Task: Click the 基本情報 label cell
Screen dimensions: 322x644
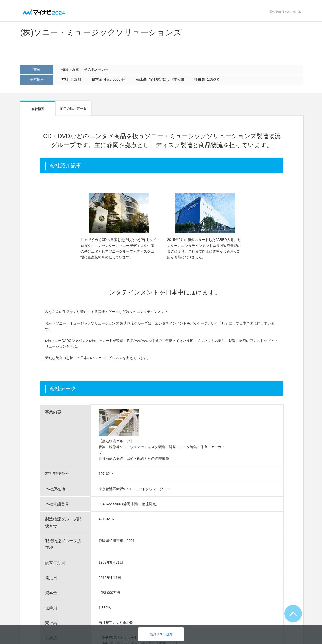Action: 37,79
